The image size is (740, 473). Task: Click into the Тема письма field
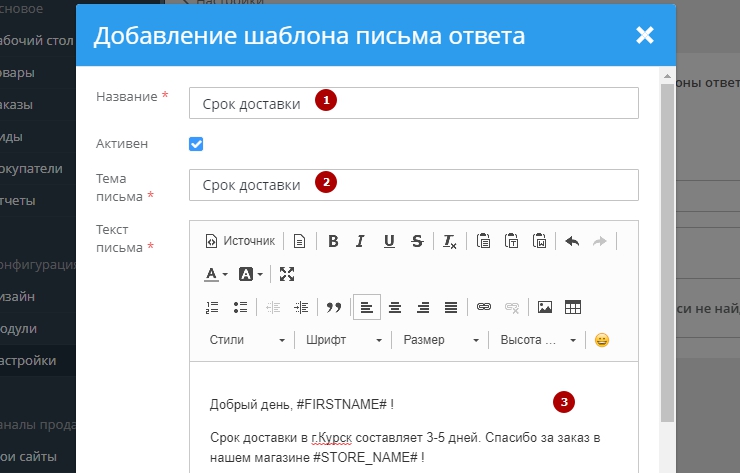click(413, 185)
